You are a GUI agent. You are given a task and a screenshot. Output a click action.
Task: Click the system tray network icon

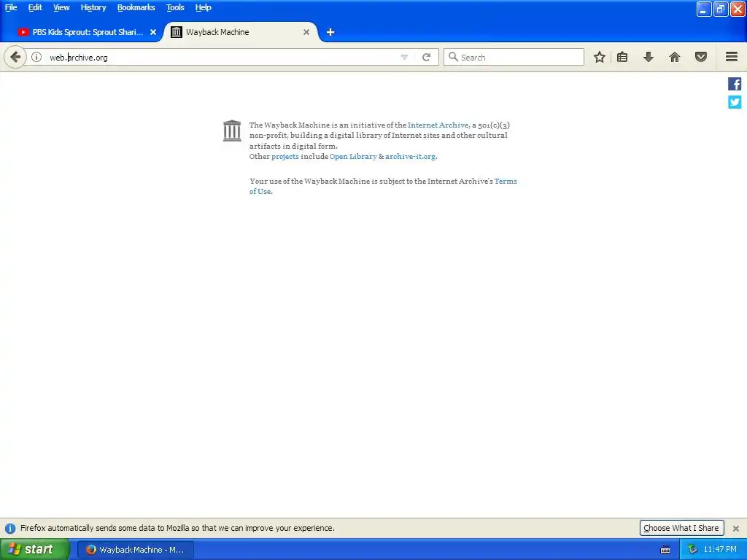(x=692, y=550)
